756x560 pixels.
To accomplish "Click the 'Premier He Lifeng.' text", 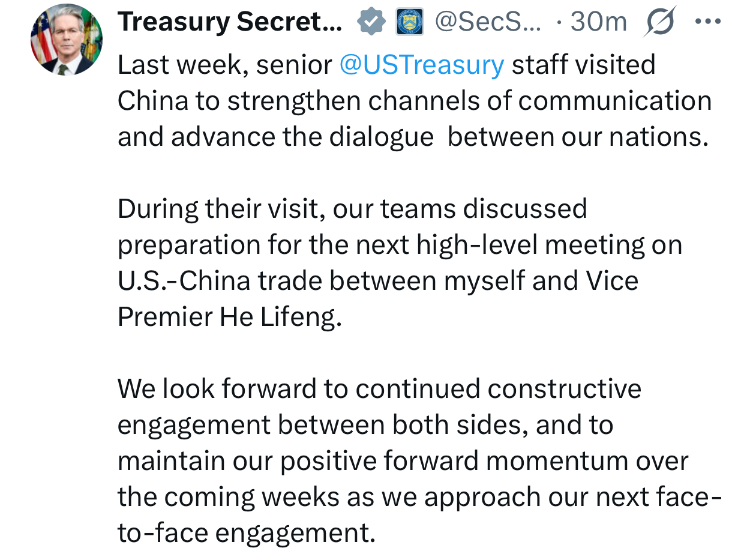I will (x=229, y=317).
